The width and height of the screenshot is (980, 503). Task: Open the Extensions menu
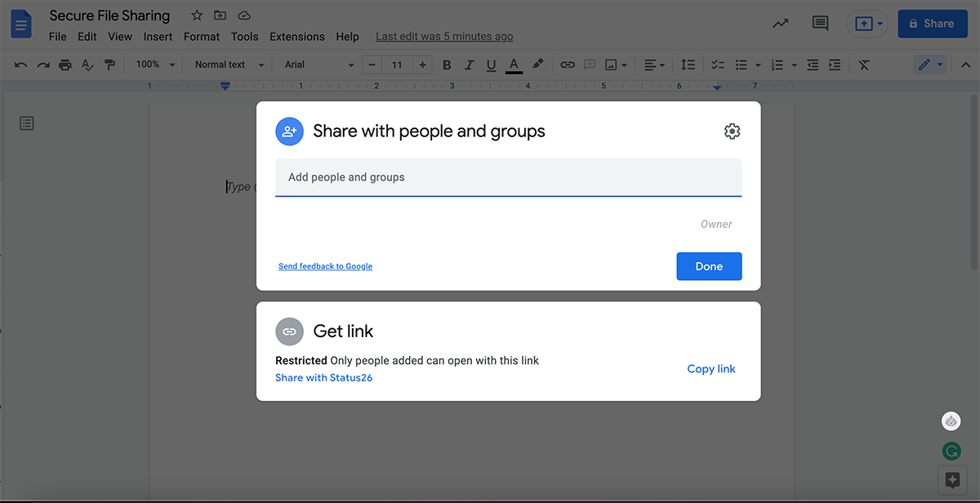296,37
